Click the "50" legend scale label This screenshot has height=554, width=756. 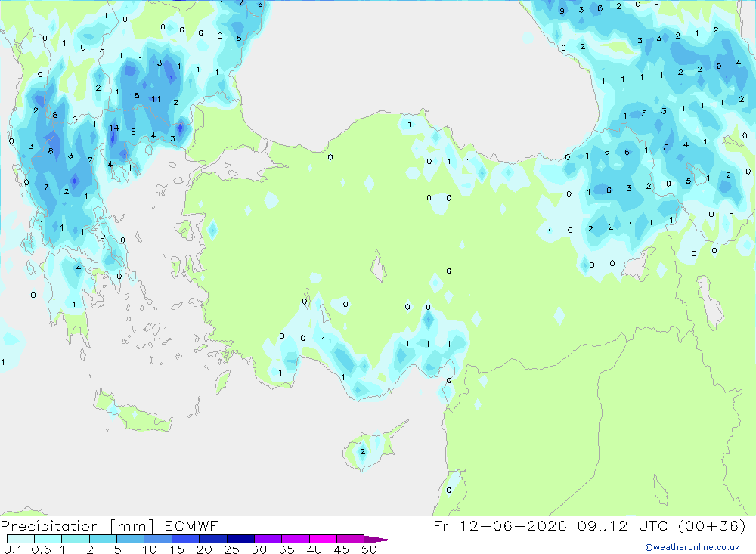pyautogui.click(x=369, y=549)
